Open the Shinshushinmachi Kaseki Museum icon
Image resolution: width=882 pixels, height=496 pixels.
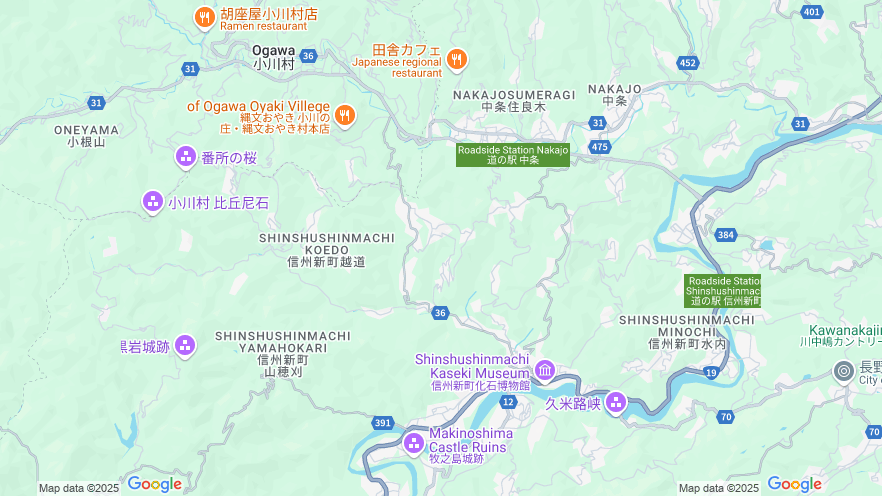tap(545, 370)
